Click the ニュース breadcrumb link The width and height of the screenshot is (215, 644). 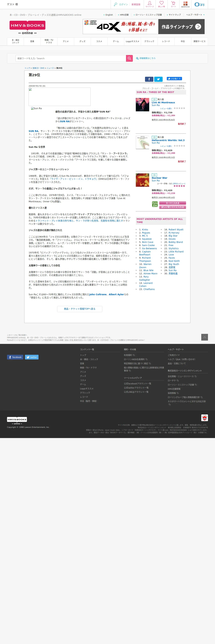click(x=50, y=68)
